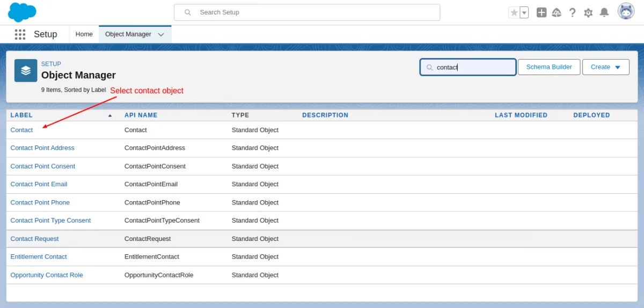Open the Opportunity Contact Role object
The height and width of the screenshot is (308, 644).
click(47, 275)
